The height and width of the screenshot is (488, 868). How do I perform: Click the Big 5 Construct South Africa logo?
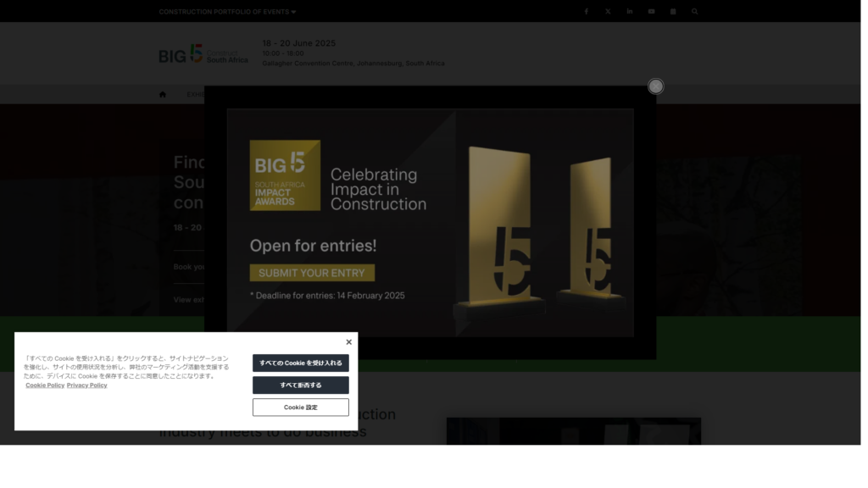pyautogui.click(x=203, y=54)
